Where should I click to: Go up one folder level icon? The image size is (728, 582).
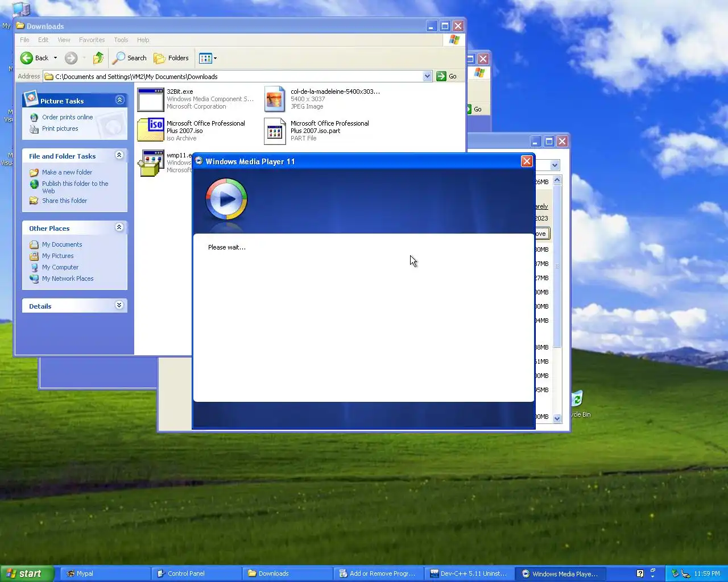[98, 58]
